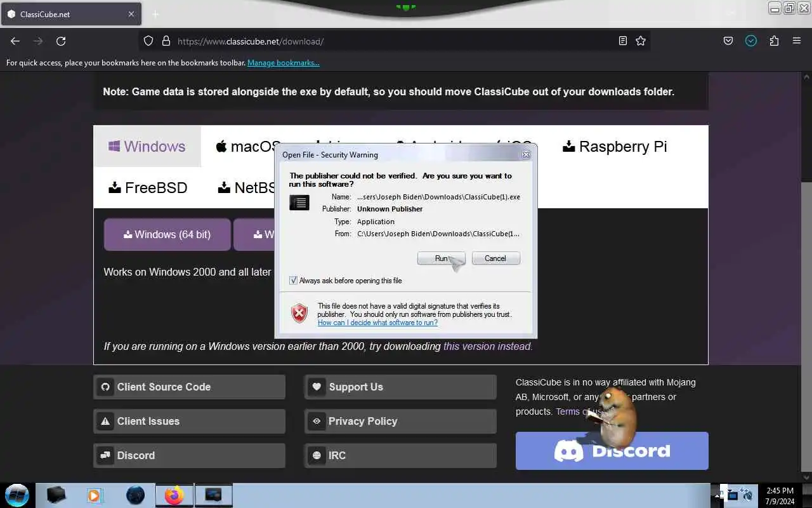Click the red shield warning icon in dialog

click(299, 313)
